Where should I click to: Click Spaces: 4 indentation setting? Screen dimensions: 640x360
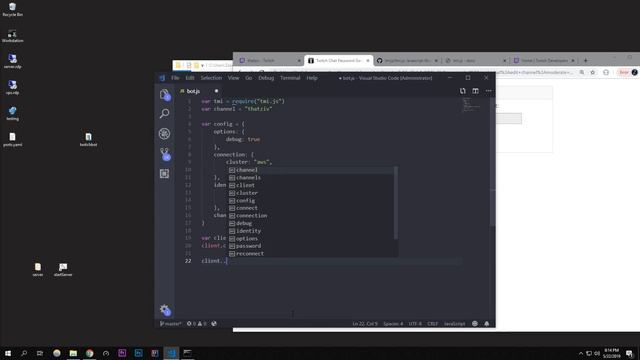pos(393,324)
